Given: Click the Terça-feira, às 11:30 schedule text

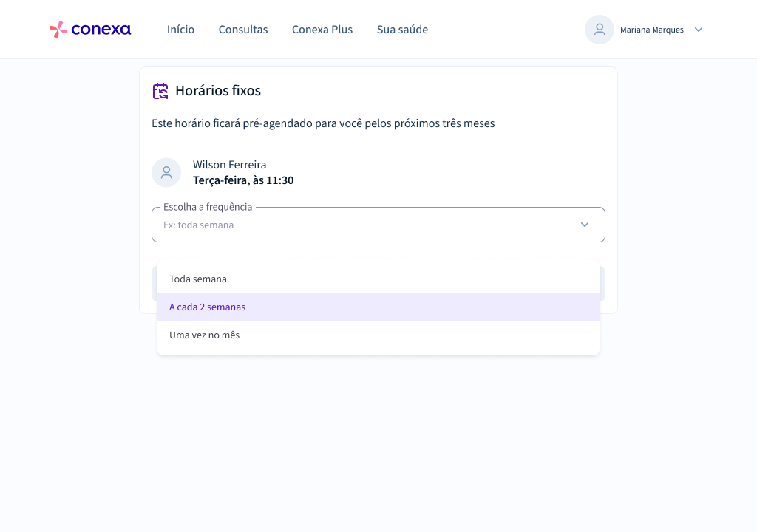Looking at the screenshot, I should point(242,180).
